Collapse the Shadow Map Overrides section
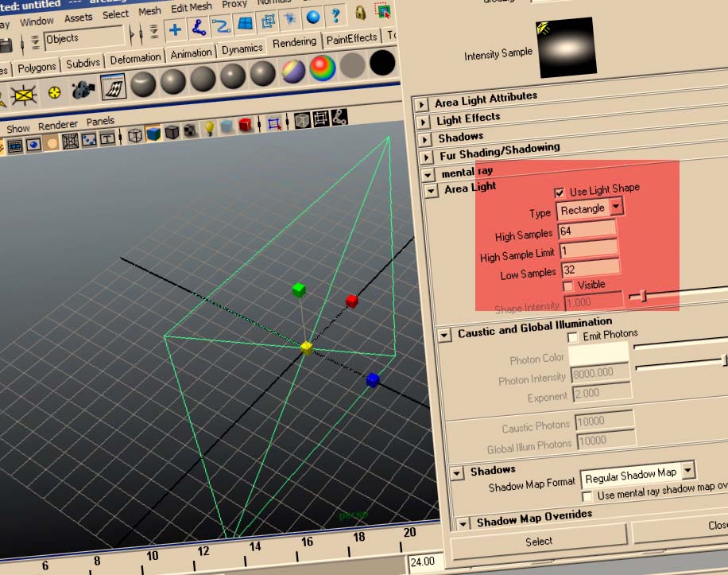728x575 pixels. click(463, 524)
